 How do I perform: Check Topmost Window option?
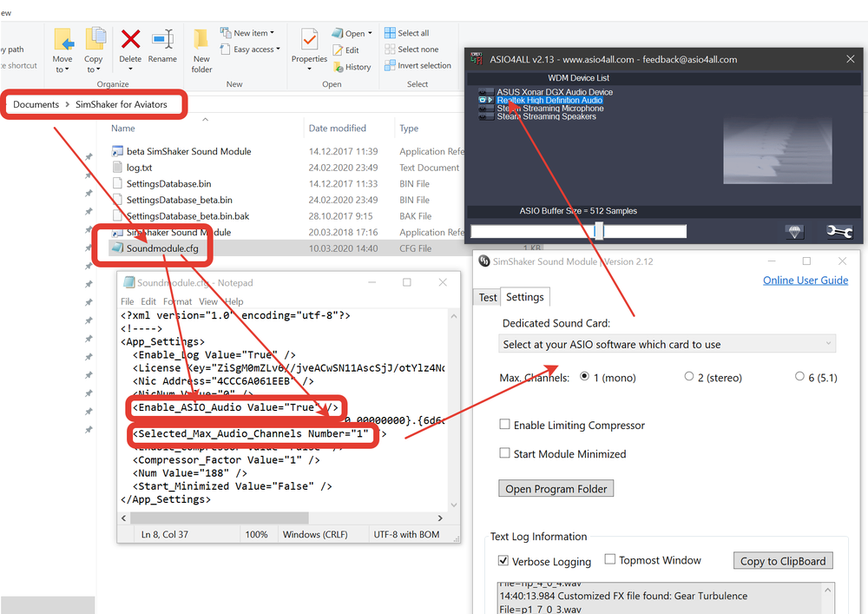click(609, 559)
